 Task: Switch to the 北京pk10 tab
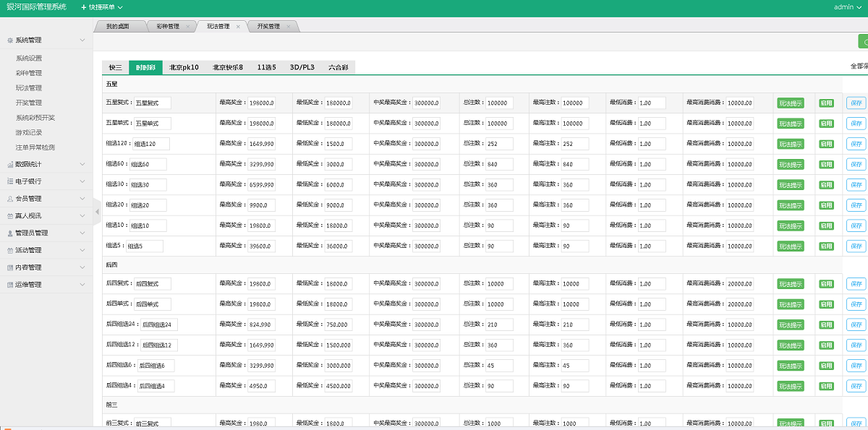point(184,68)
